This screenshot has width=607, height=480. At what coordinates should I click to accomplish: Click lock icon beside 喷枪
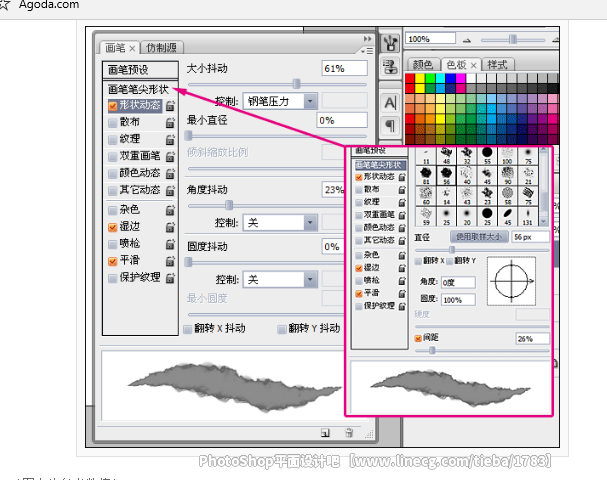tap(170, 244)
